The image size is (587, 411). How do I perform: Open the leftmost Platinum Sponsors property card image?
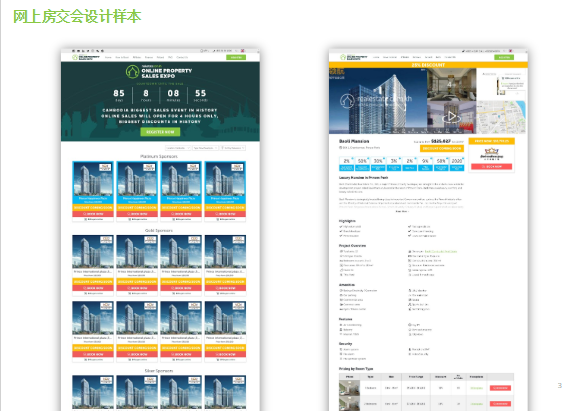tap(93, 179)
